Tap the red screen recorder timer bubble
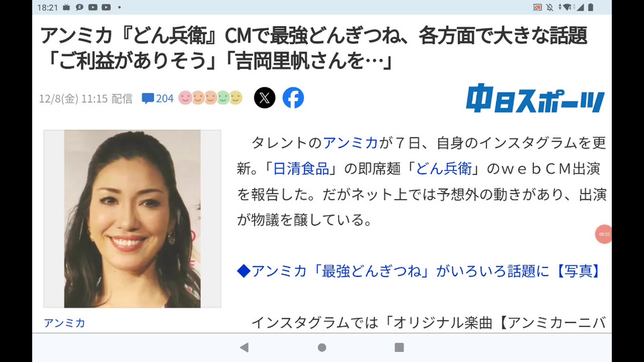 click(603, 235)
